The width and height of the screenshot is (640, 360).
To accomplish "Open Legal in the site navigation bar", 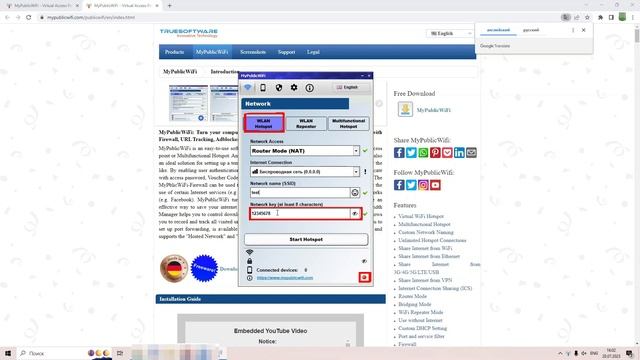I will 313,52.
